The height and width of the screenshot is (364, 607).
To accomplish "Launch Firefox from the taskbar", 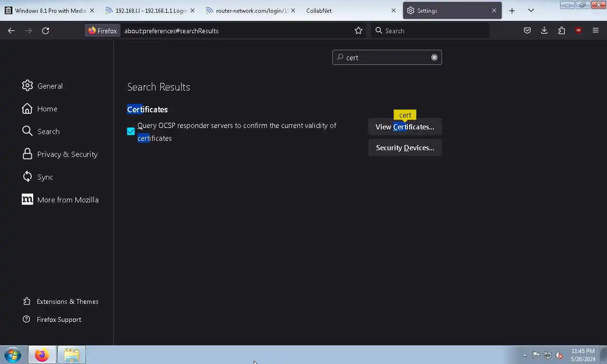I will [42, 355].
